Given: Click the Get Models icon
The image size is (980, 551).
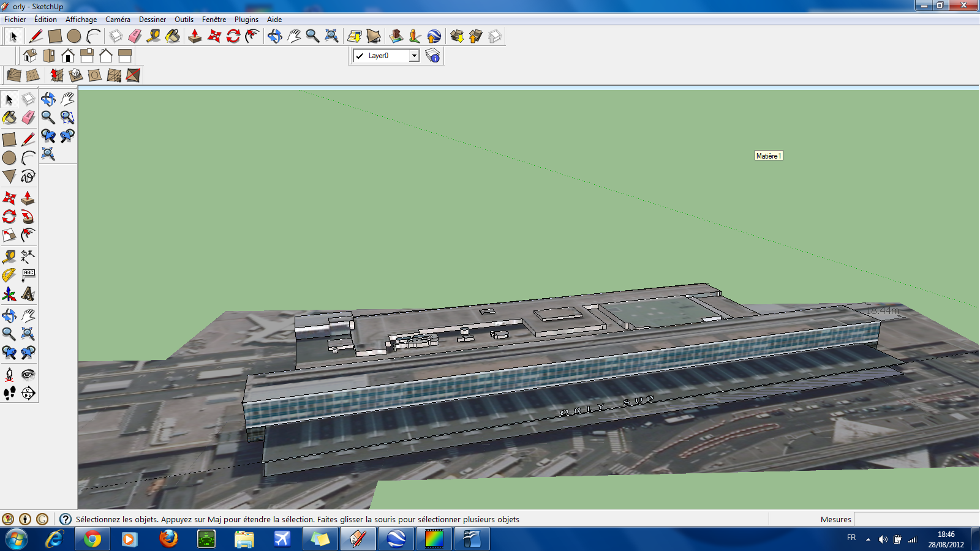Looking at the screenshot, I should click(457, 36).
